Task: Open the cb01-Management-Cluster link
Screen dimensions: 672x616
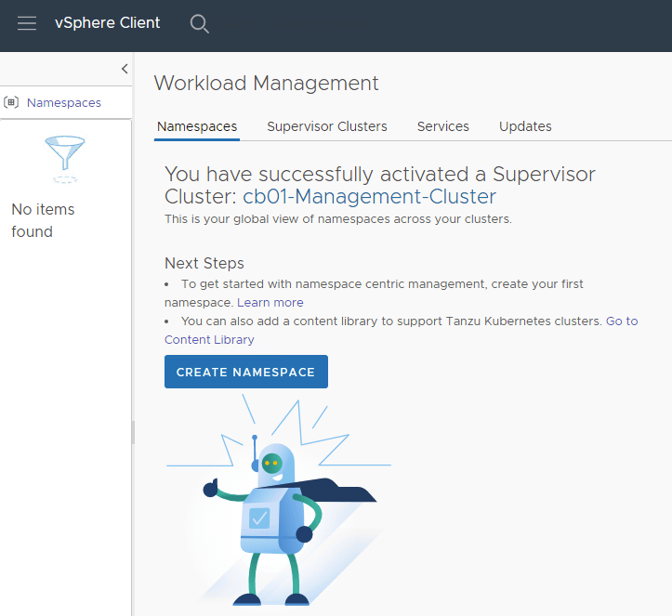Action: (x=369, y=196)
